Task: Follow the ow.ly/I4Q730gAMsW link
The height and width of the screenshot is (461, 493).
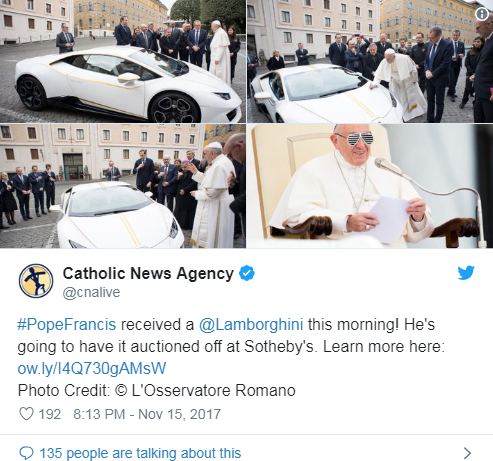Action: [92, 368]
